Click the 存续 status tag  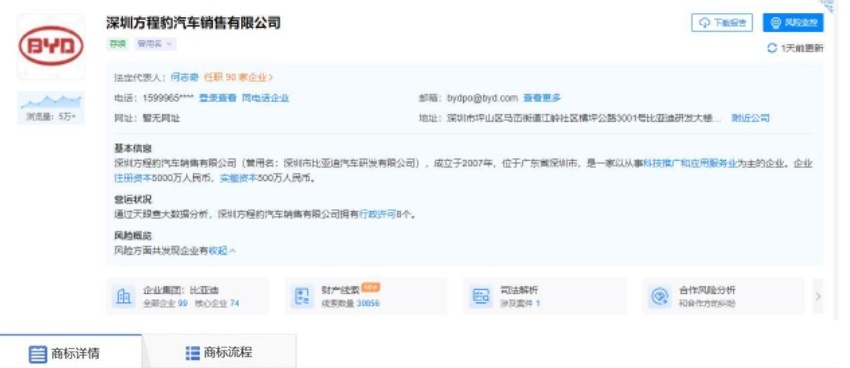117,44
